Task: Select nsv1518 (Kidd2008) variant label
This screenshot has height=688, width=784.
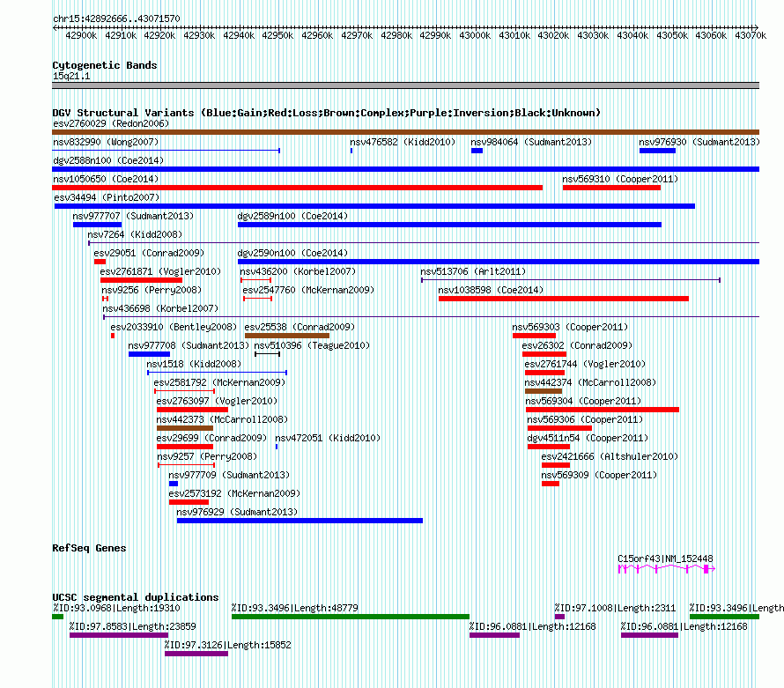Action: [x=194, y=364]
